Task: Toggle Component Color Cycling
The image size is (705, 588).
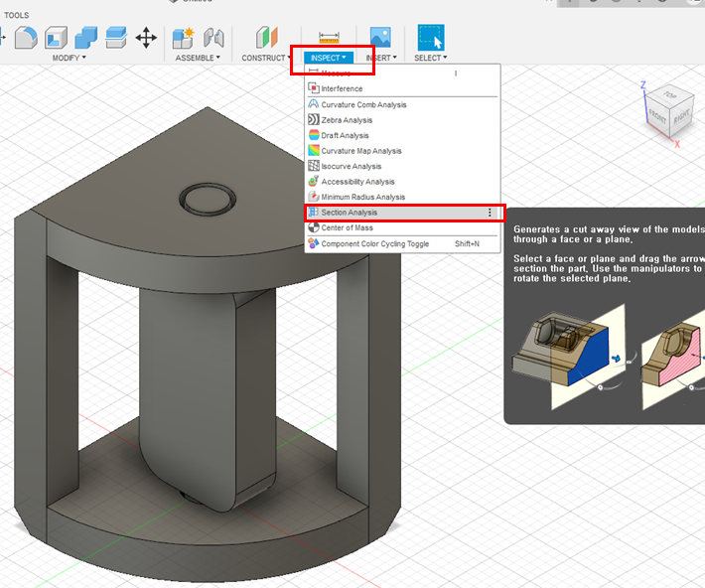Action: tap(402, 243)
